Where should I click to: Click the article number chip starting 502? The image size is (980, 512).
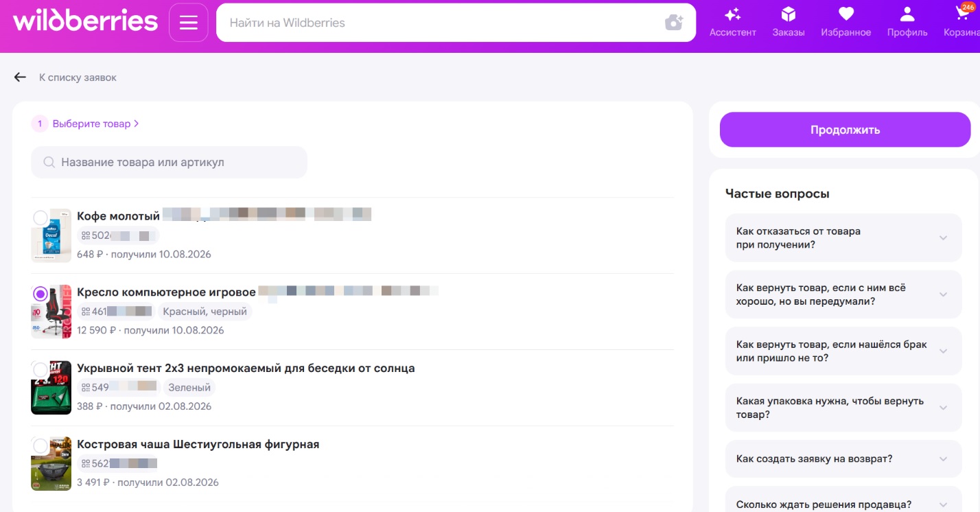[117, 235]
